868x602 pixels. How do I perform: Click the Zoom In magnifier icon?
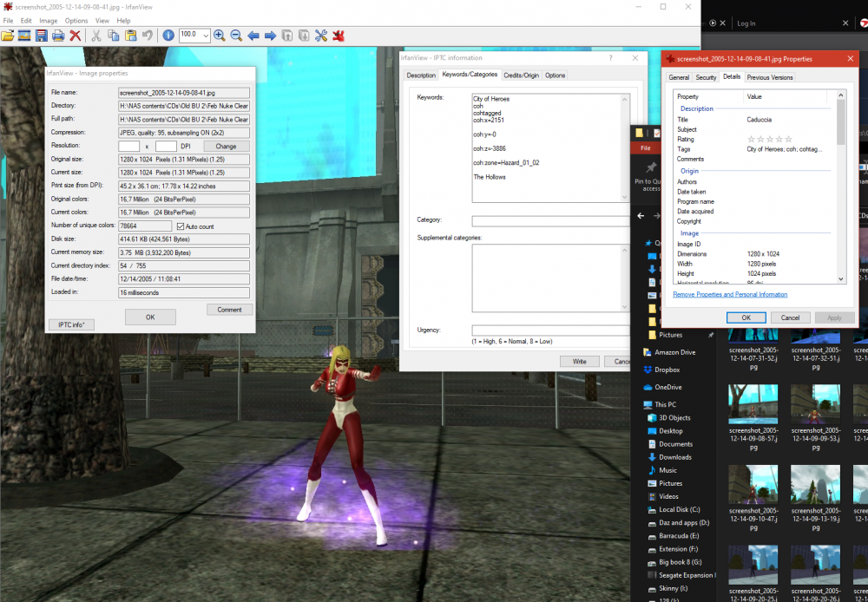point(220,36)
